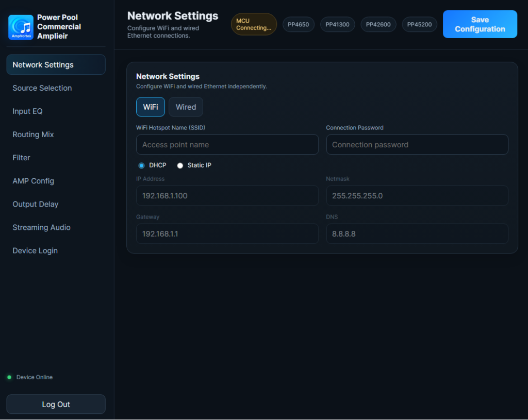This screenshot has height=420, width=528.
Task: Click the green Device Online status dot
Action: pos(9,377)
